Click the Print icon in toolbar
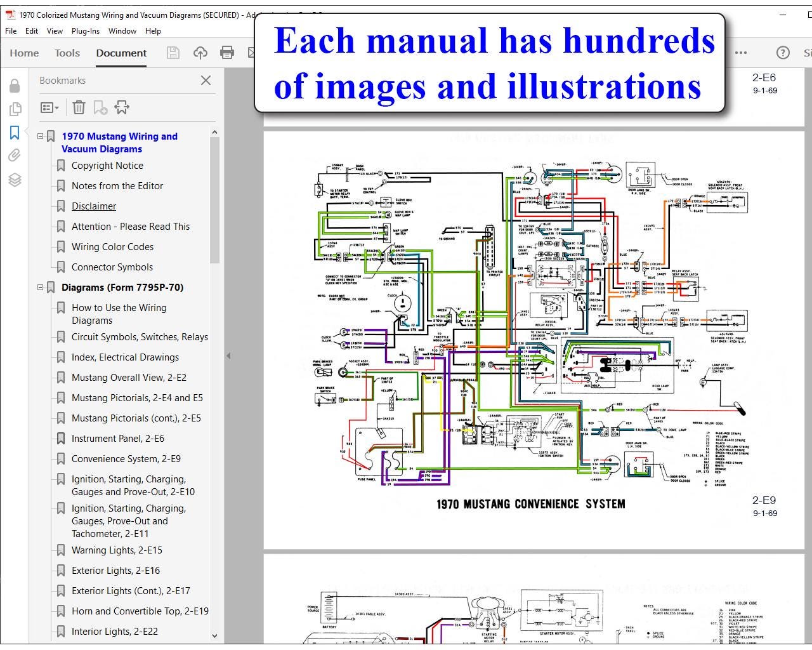Viewport: 812px width, 650px height. [x=226, y=53]
